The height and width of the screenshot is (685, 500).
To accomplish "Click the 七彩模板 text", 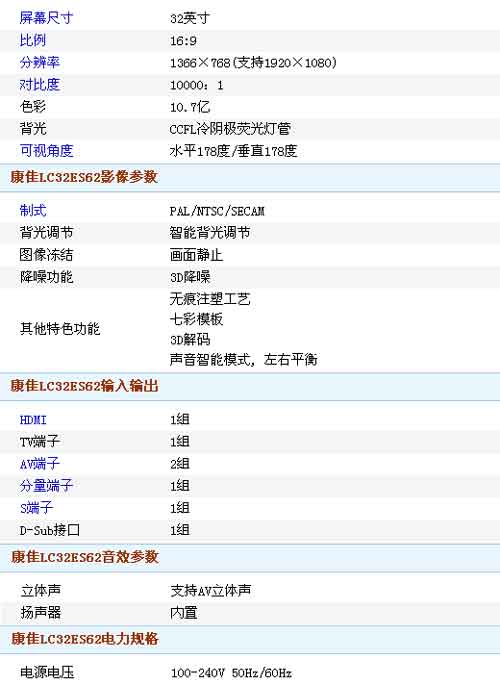I will click(197, 319).
